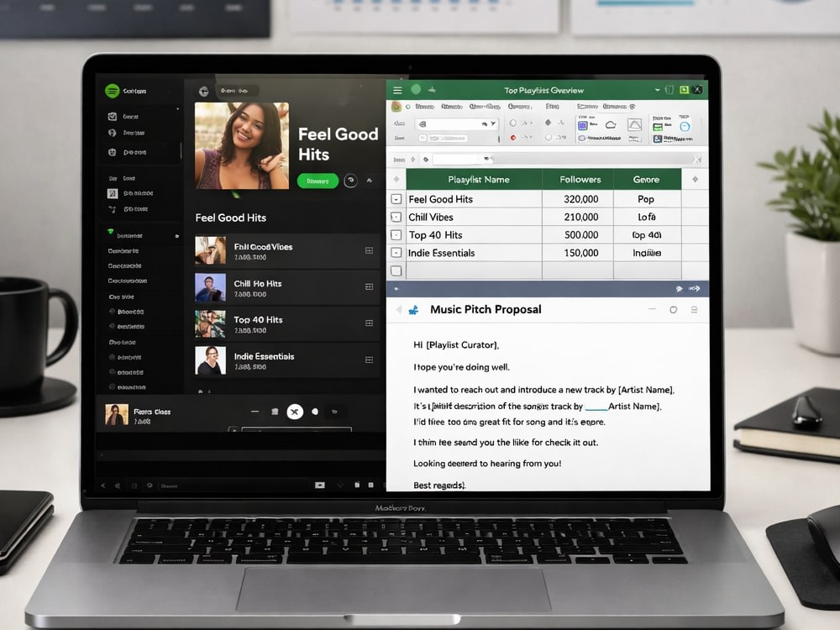
Task: Click the repeat arrow icon in player bar
Action: pyautogui.click(x=334, y=412)
